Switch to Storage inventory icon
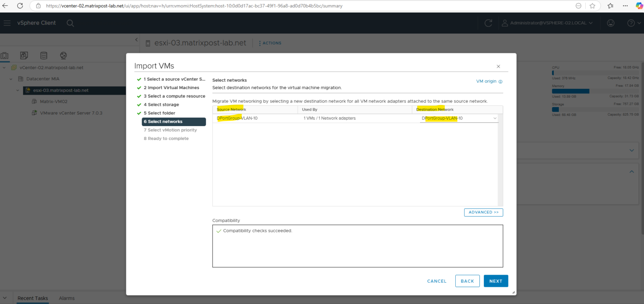The image size is (644, 304). (x=44, y=56)
